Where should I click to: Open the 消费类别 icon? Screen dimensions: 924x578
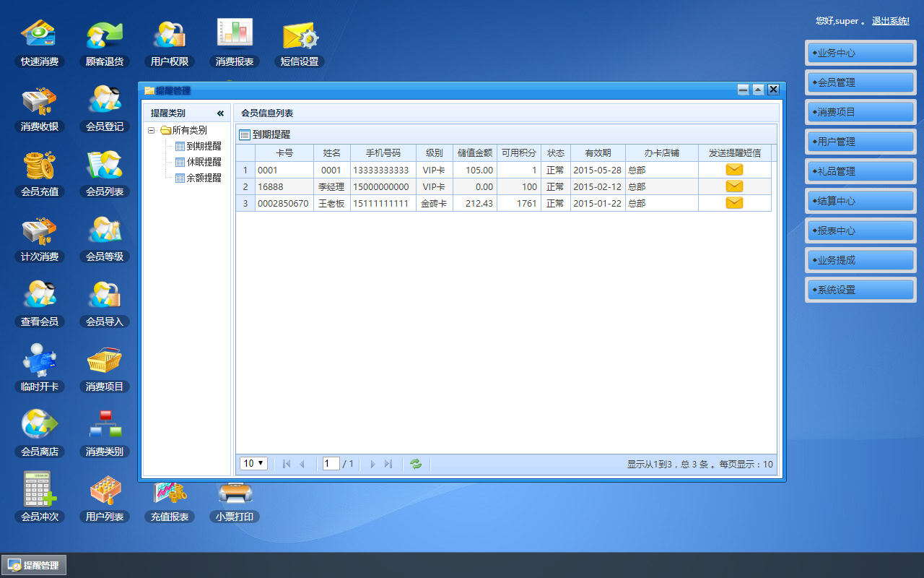click(x=105, y=433)
